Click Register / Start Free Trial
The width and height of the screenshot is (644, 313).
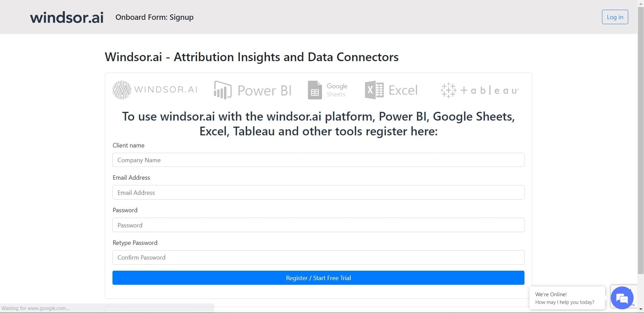(x=318, y=278)
